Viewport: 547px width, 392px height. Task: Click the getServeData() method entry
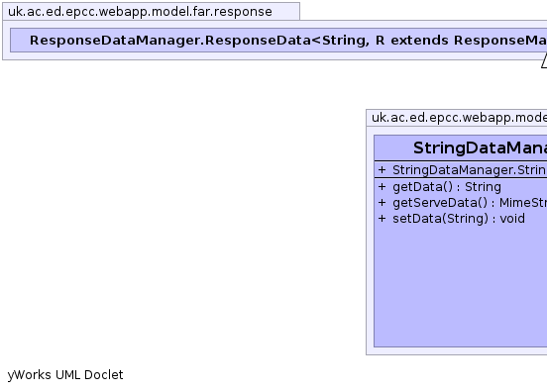pos(470,203)
